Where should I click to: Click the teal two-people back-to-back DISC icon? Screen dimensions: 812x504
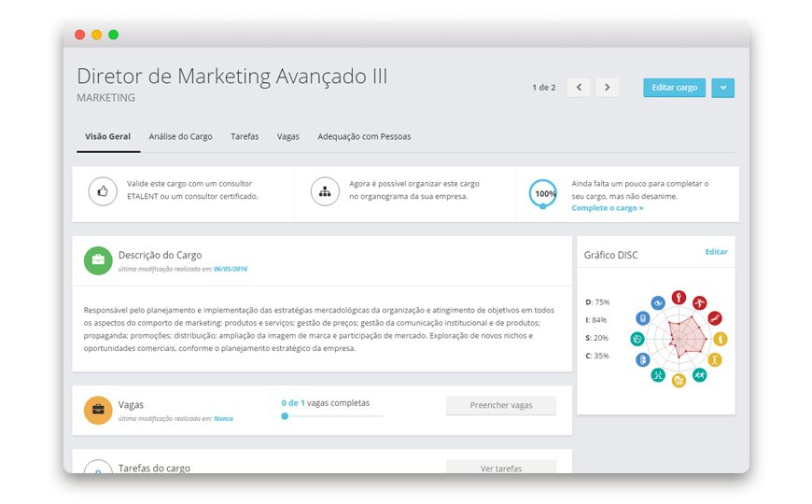(658, 375)
